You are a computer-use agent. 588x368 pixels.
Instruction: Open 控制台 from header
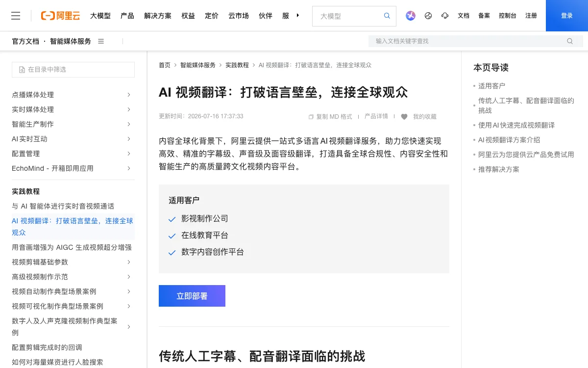tap(508, 16)
